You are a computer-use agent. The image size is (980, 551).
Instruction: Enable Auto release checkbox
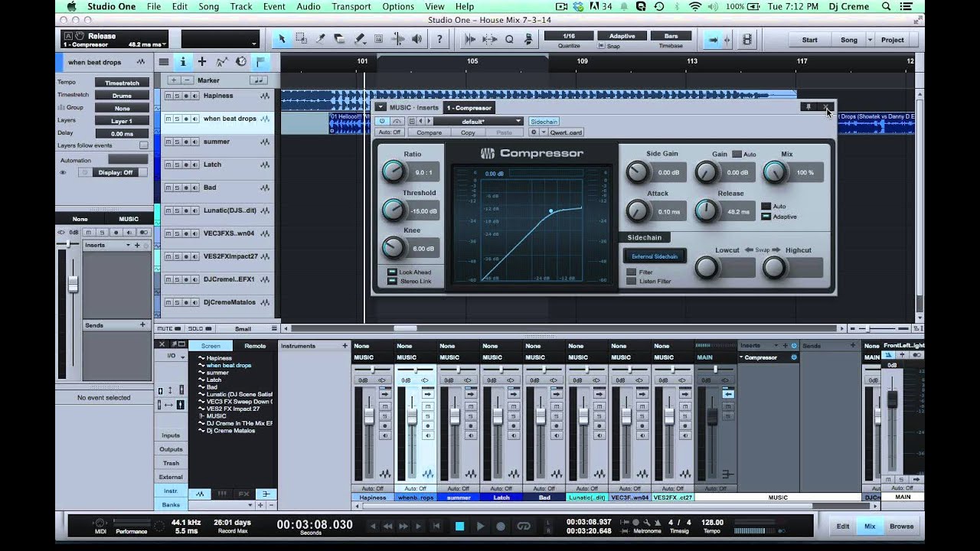coord(766,207)
